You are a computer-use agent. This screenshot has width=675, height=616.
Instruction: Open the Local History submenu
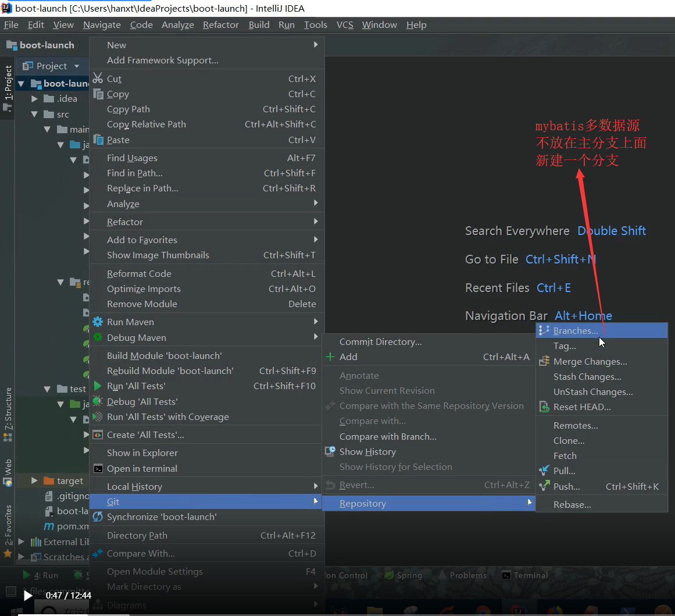pyautogui.click(x=206, y=486)
